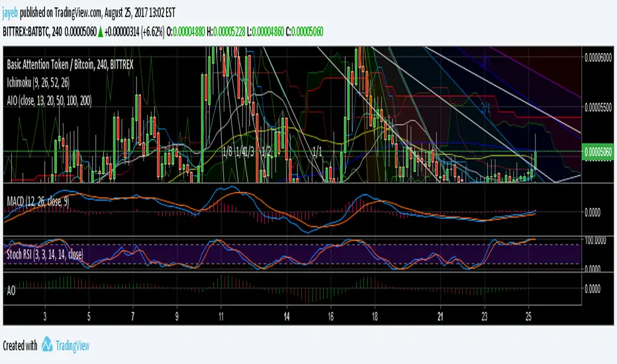Click date 25 on the time axis
Image resolution: width=617 pixels, height=364 pixels.
[x=528, y=317]
